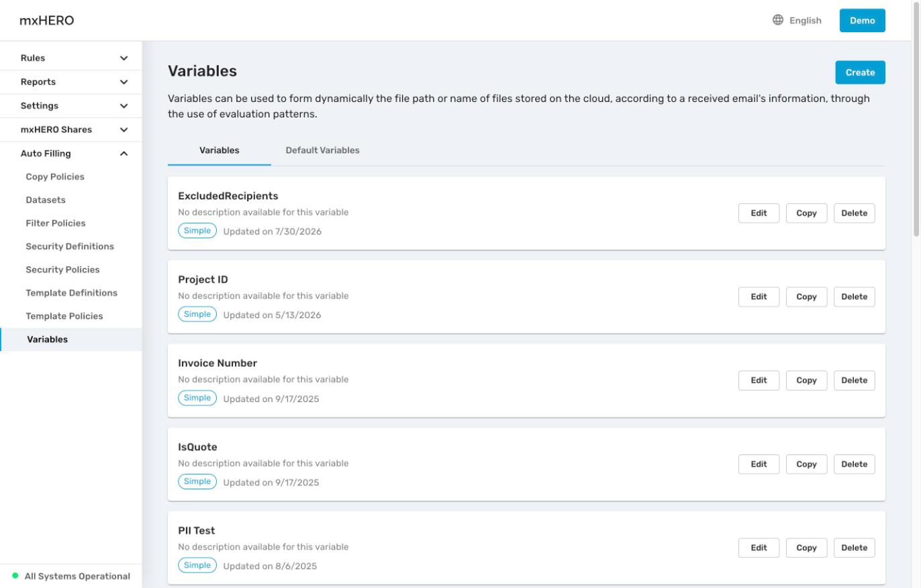The width and height of the screenshot is (921, 588).
Task: Click the Simple tag on ExcludedRecipients
Action: [197, 231]
